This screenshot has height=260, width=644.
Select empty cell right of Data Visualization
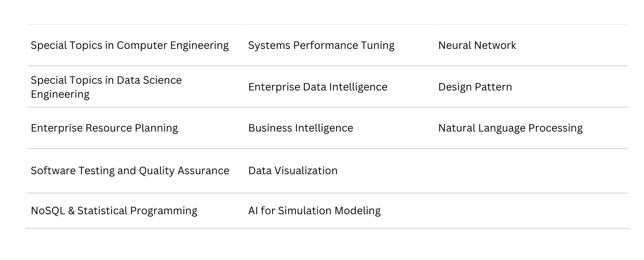[531, 171]
